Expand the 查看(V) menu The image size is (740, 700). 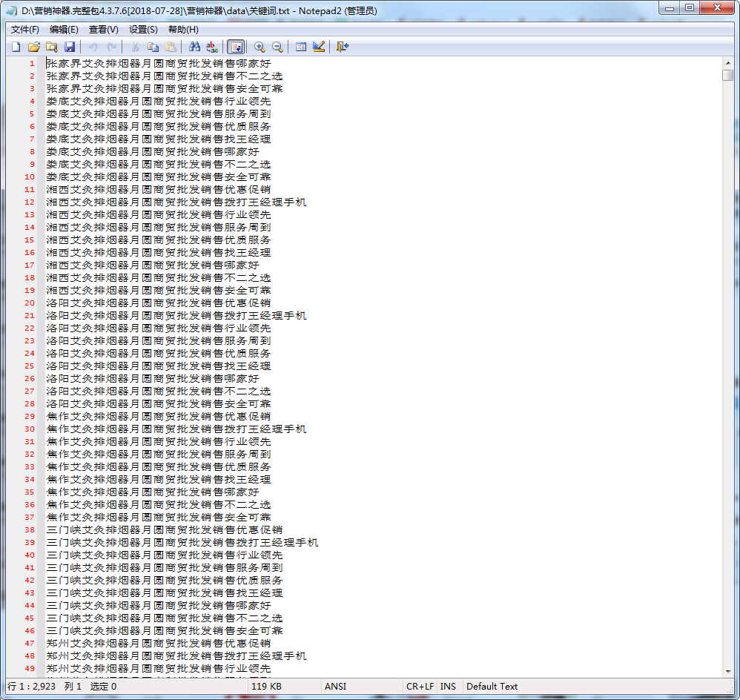pos(103,30)
